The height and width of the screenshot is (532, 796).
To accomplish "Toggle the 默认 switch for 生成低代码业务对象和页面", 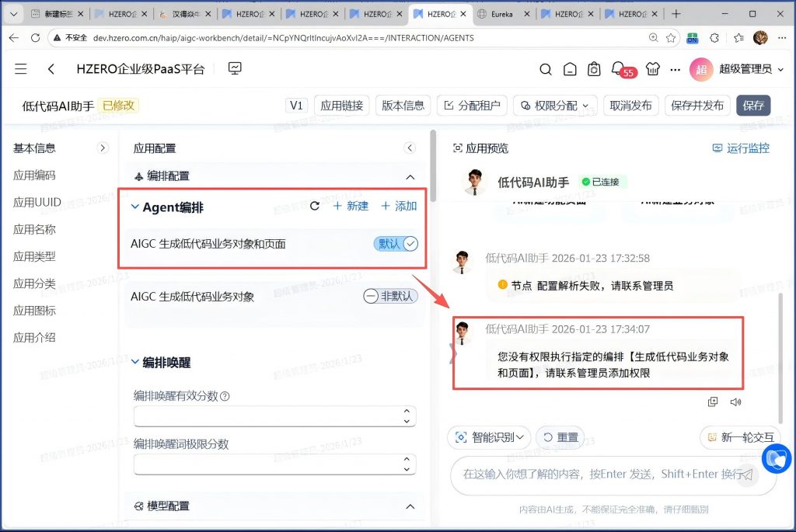I will [396, 244].
